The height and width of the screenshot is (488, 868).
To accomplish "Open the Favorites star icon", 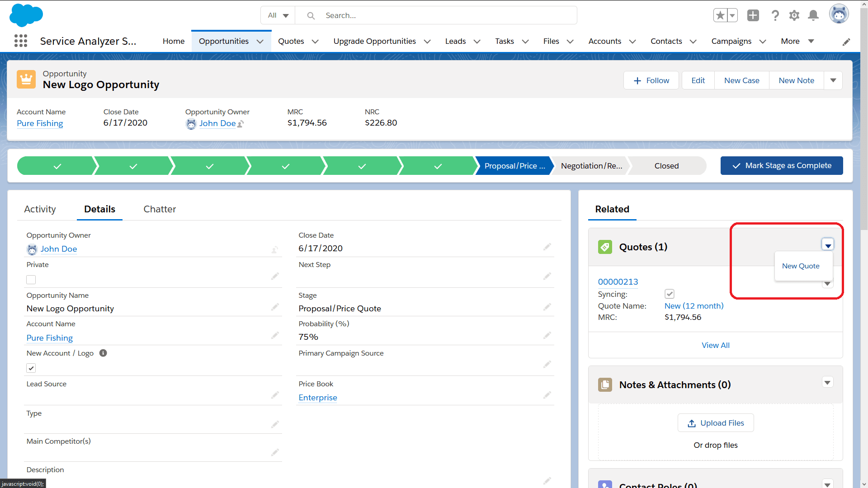I will [x=720, y=15].
